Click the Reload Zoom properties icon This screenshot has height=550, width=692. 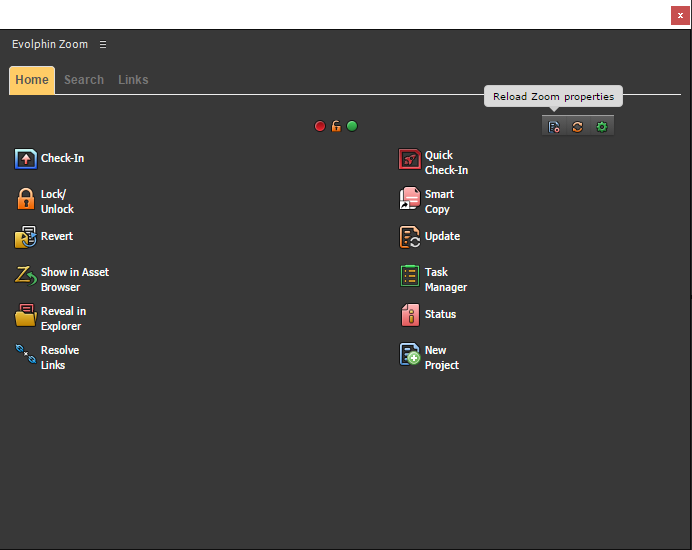554,127
